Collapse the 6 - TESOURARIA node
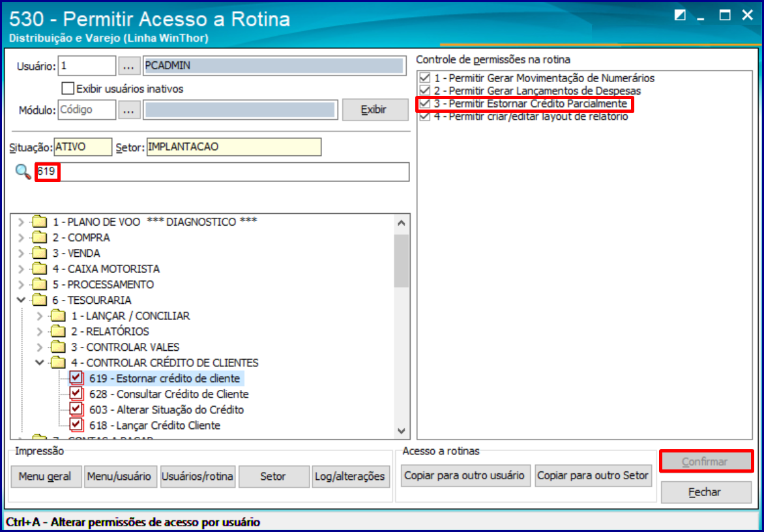 [21, 300]
